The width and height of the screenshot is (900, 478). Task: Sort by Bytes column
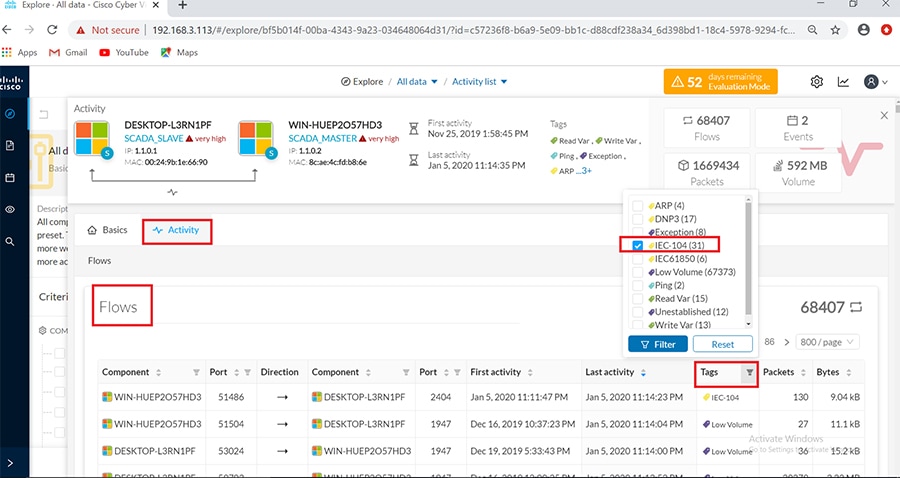coord(848,372)
